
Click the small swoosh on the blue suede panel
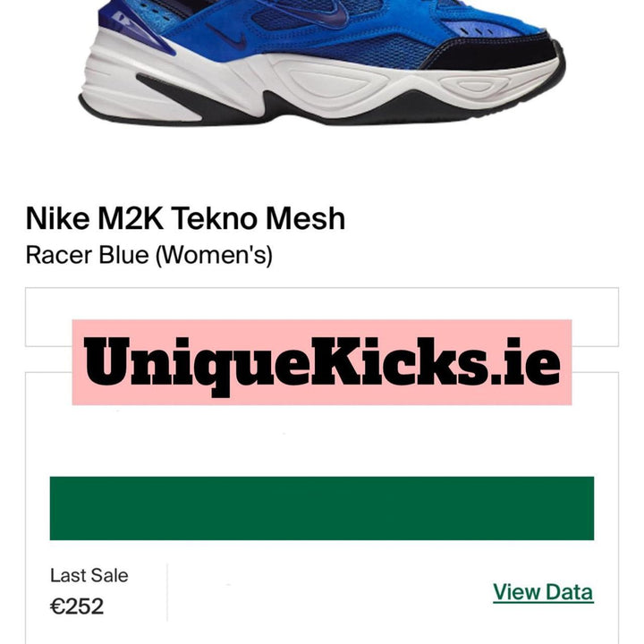click(228, 37)
